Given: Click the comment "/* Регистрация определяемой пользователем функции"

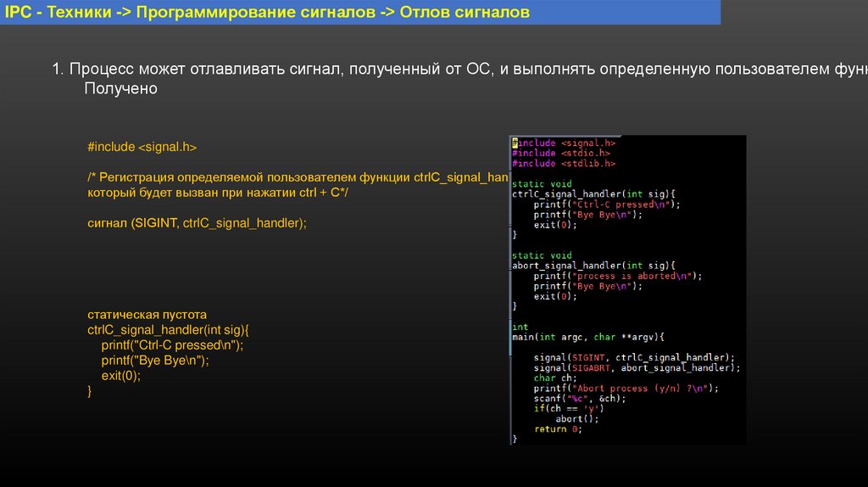Looking at the screenshot, I should click(298, 177).
